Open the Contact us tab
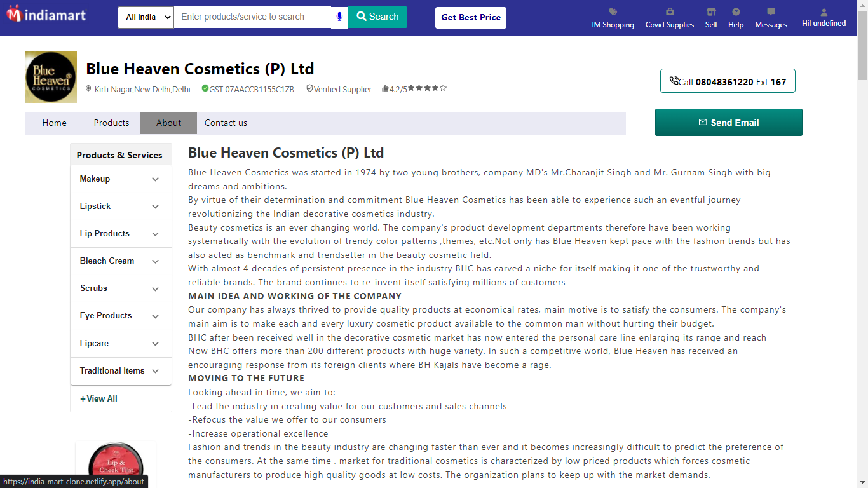The width and height of the screenshot is (868, 488). [x=226, y=123]
